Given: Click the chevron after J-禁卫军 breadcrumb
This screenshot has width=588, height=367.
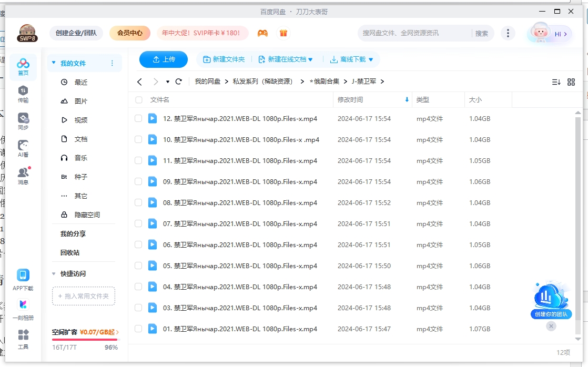Looking at the screenshot, I should point(382,81).
